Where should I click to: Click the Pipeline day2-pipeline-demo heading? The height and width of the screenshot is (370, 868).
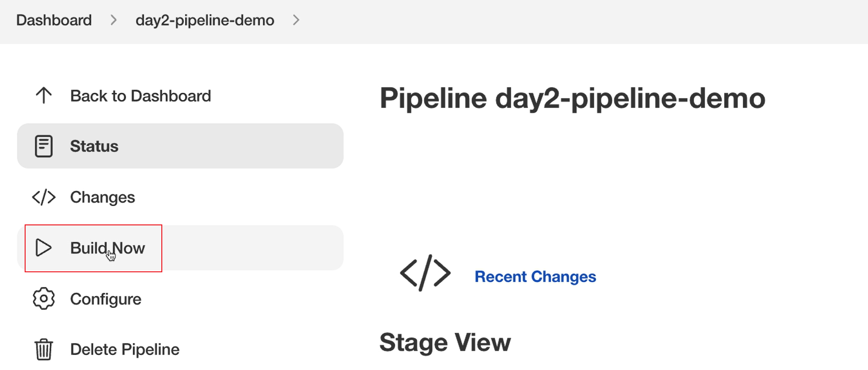(572, 98)
